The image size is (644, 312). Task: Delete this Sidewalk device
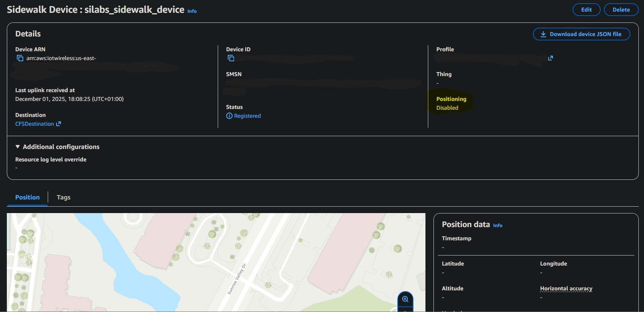[x=621, y=10]
